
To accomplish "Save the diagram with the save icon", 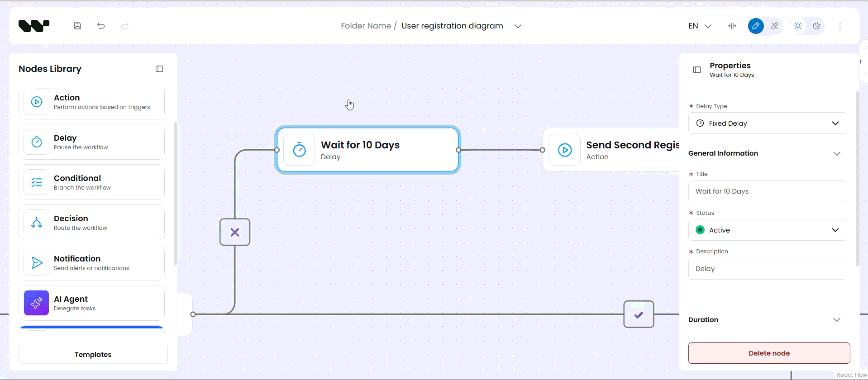I will click(x=77, y=26).
